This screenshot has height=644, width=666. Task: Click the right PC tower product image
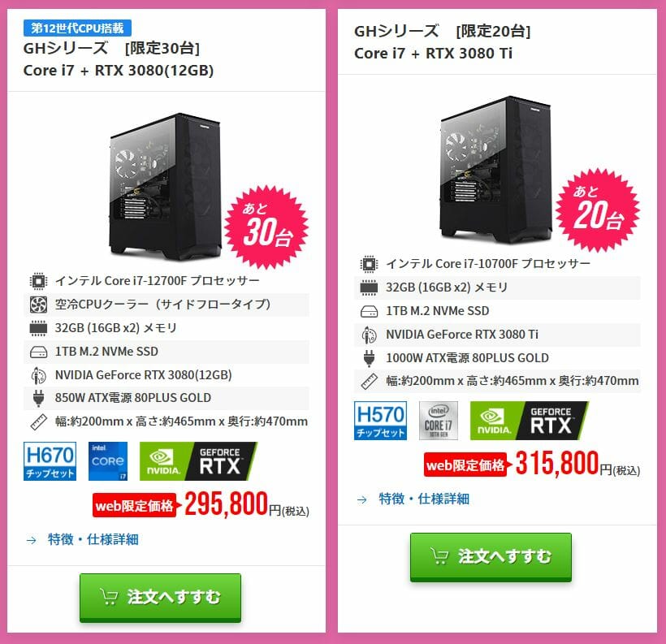[496, 170]
